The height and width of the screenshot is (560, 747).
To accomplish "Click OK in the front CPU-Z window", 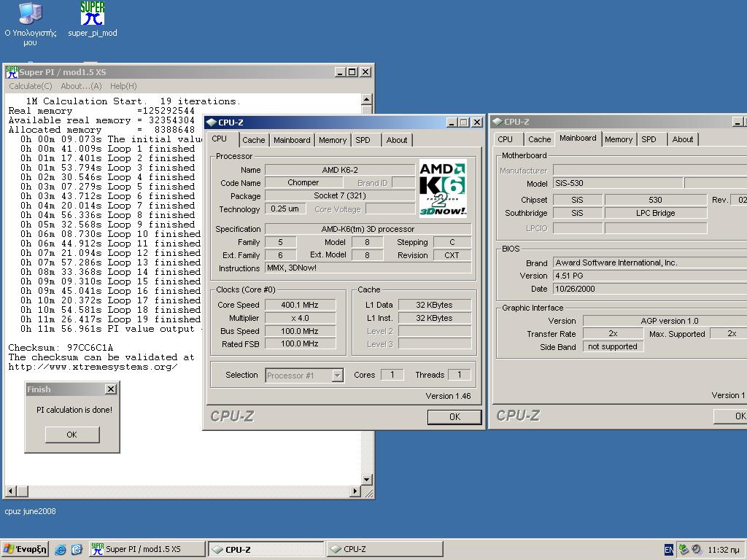I will pos(454,416).
